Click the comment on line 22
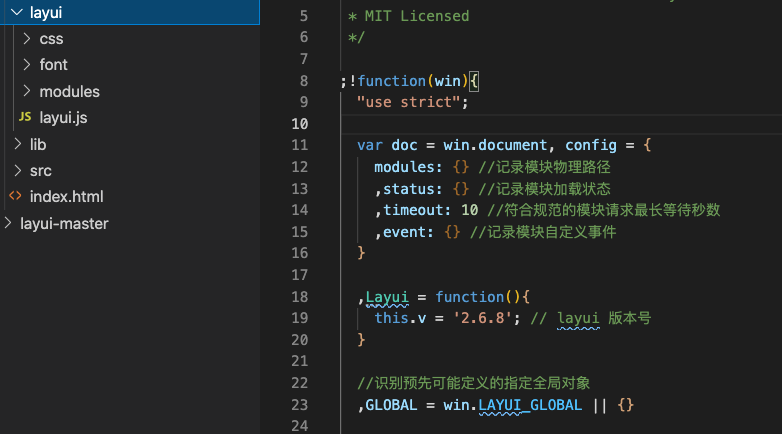782x434 pixels. pyautogui.click(x=473, y=383)
